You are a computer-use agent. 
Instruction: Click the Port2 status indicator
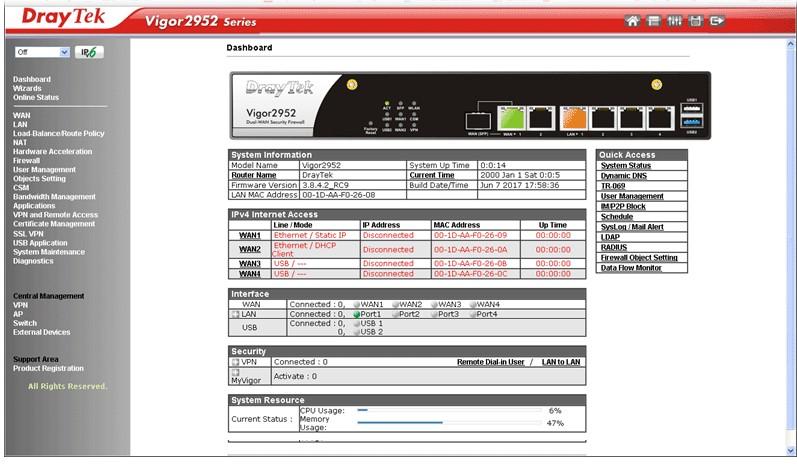click(x=395, y=315)
